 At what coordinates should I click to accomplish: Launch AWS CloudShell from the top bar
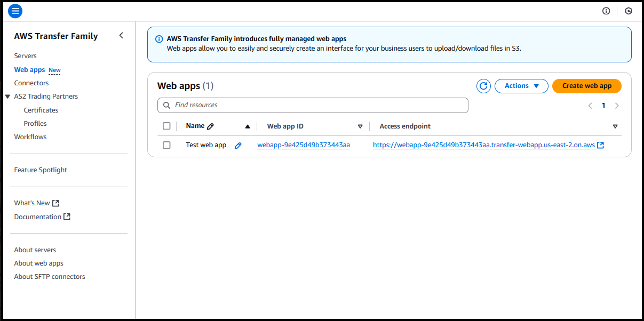[x=628, y=11]
